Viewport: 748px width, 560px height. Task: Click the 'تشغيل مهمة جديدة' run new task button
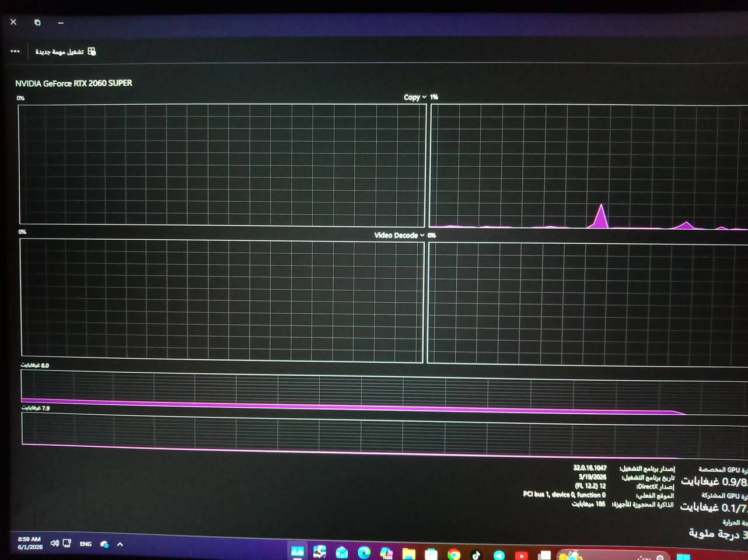point(65,52)
